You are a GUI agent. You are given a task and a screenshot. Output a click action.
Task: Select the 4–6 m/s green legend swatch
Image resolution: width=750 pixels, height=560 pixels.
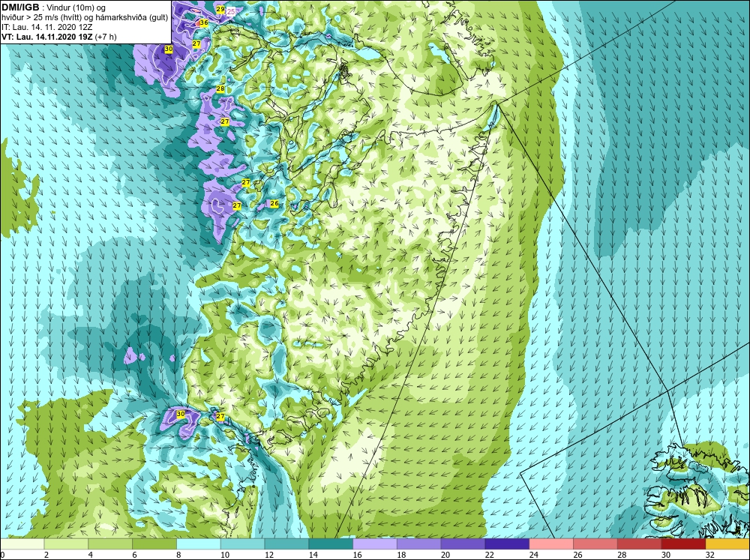click(x=110, y=544)
